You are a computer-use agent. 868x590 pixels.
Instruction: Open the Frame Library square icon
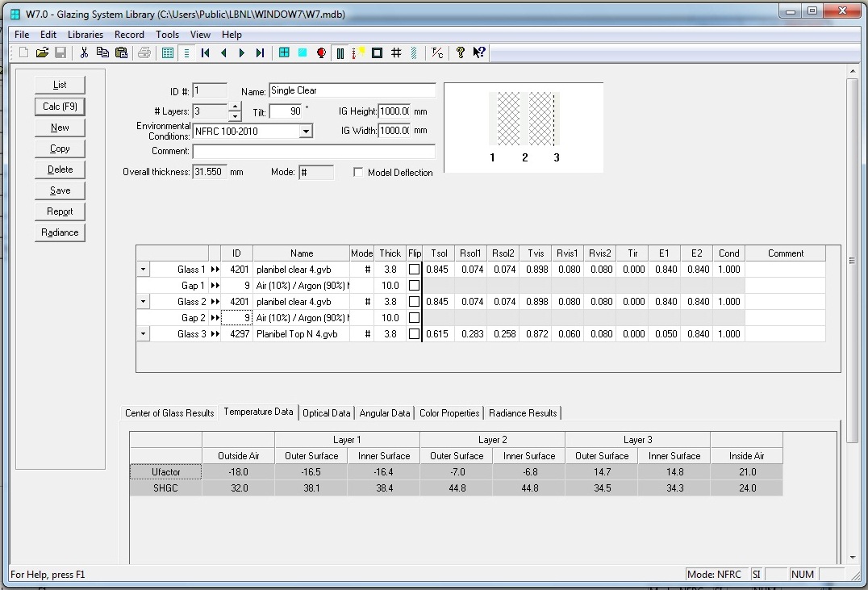377,52
